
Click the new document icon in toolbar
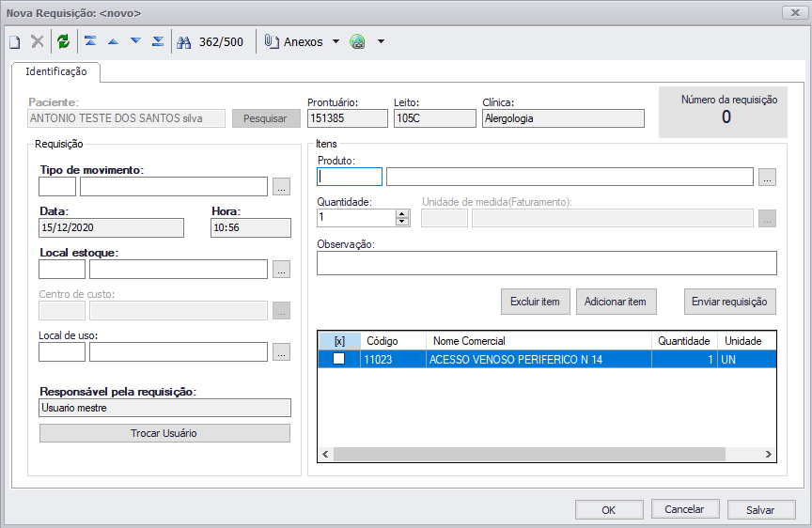(x=15, y=42)
